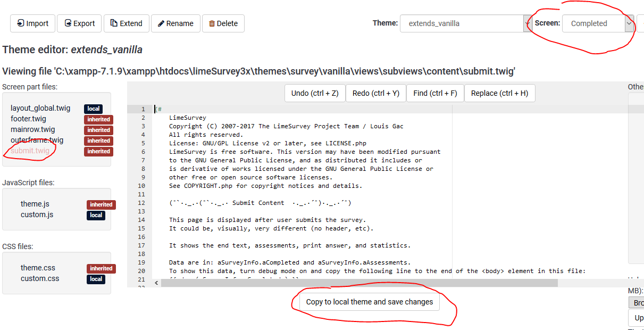
Task: Open mainrow.twig file
Action: pos(32,129)
